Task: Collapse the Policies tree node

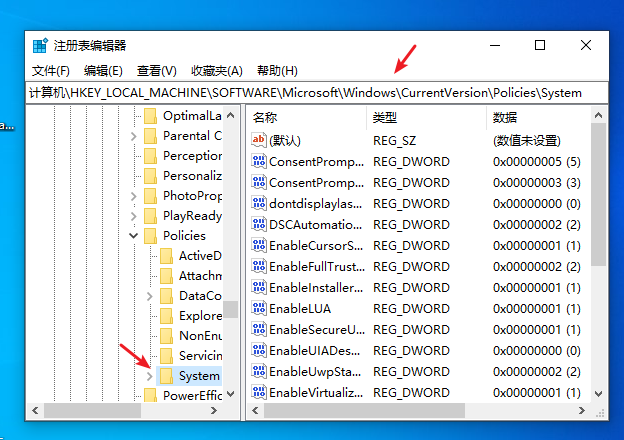Action: tap(134, 236)
